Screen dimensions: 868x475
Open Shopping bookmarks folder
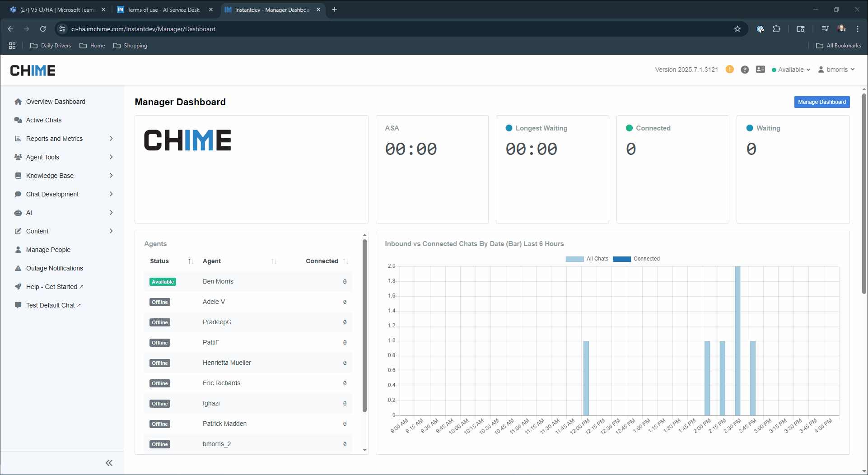click(x=130, y=46)
